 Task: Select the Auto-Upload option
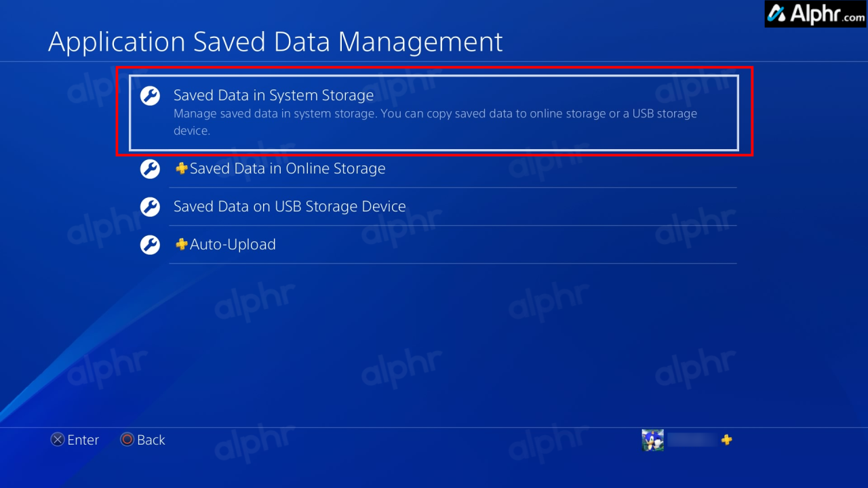233,244
